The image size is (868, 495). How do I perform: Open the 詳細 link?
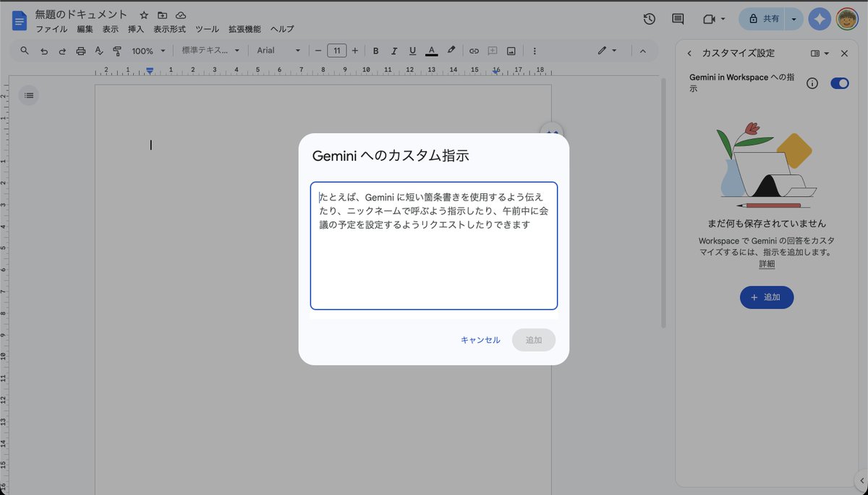pos(767,265)
